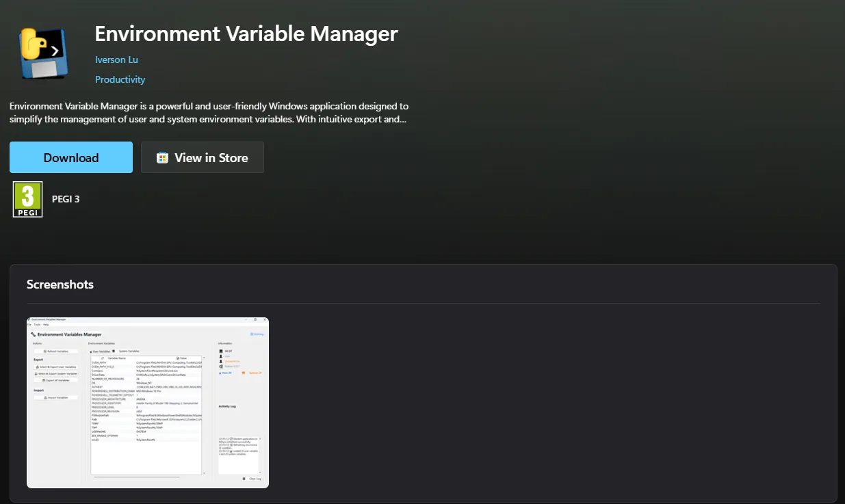Click the Environment Variable Manager app icon
The height and width of the screenshot is (504, 845).
44,53
